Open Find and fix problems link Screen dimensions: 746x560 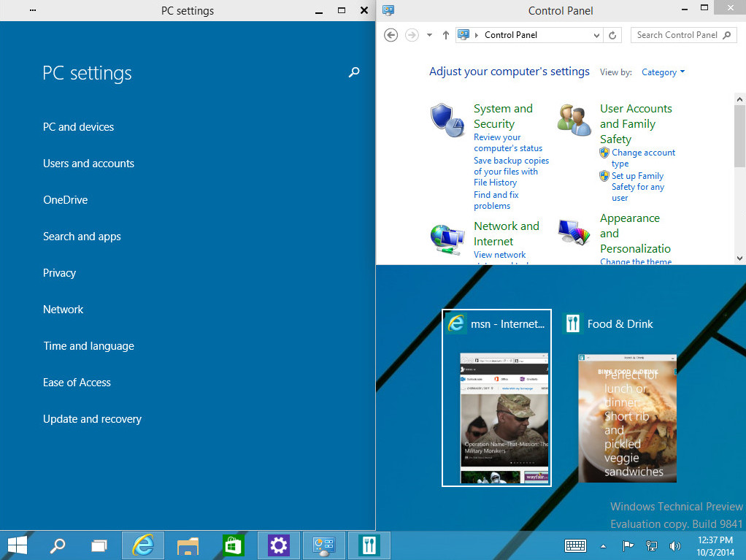coord(496,200)
